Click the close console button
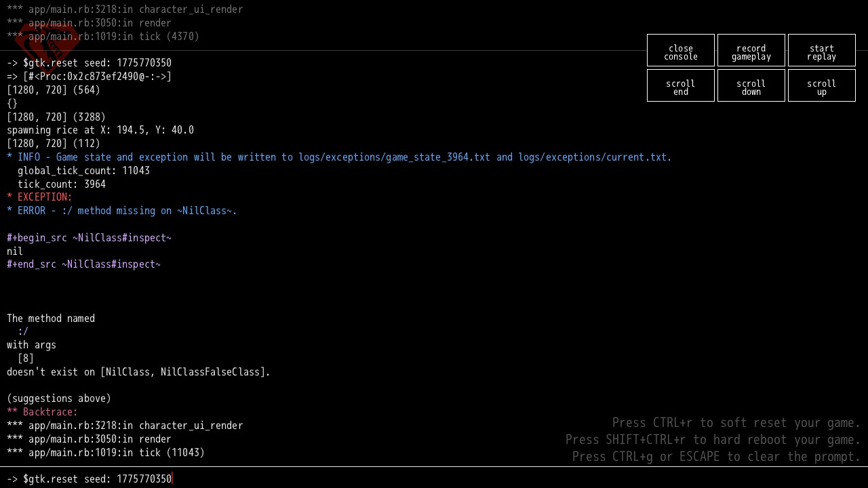The width and height of the screenshot is (868, 488). (680, 52)
